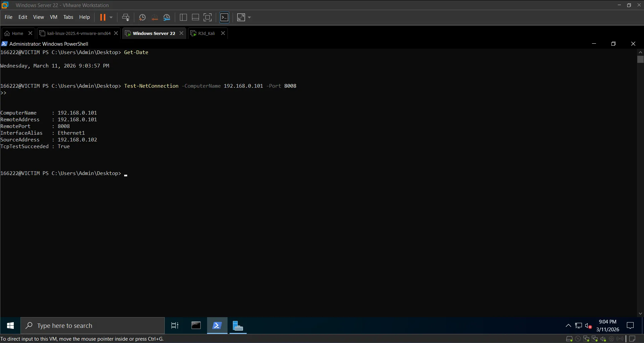Click the stretch guest display icon
Image resolution: width=644 pixels, height=343 pixels.
coord(241,17)
